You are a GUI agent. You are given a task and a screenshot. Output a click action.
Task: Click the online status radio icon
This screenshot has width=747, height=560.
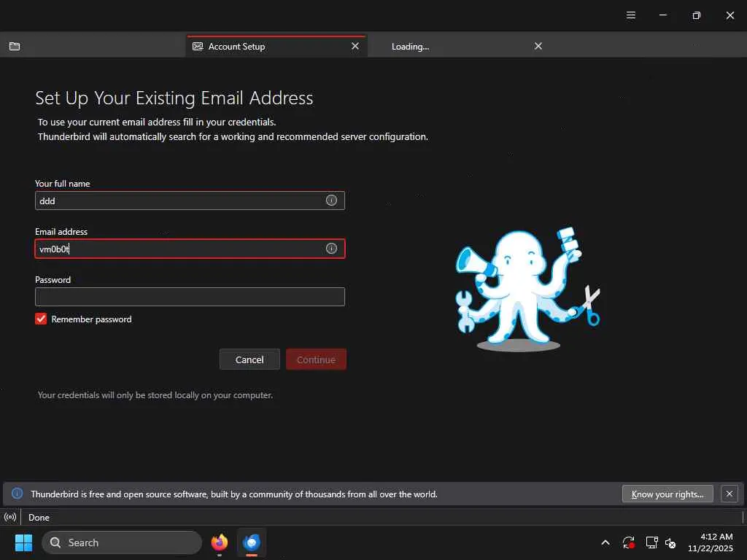[x=10, y=517]
